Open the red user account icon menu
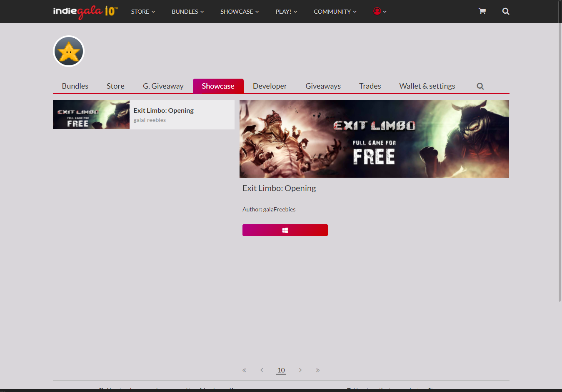Viewport: 562px width, 392px height. 380,11
